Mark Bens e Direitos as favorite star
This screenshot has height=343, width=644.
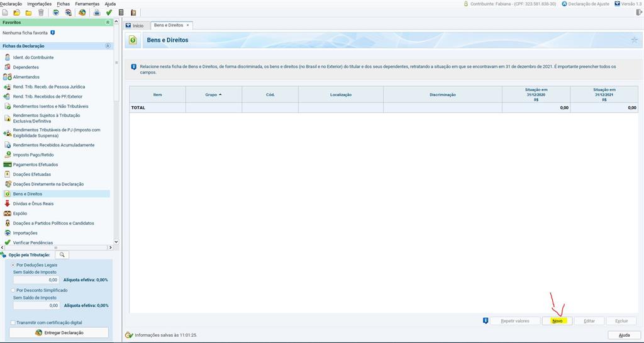[x=634, y=40]
